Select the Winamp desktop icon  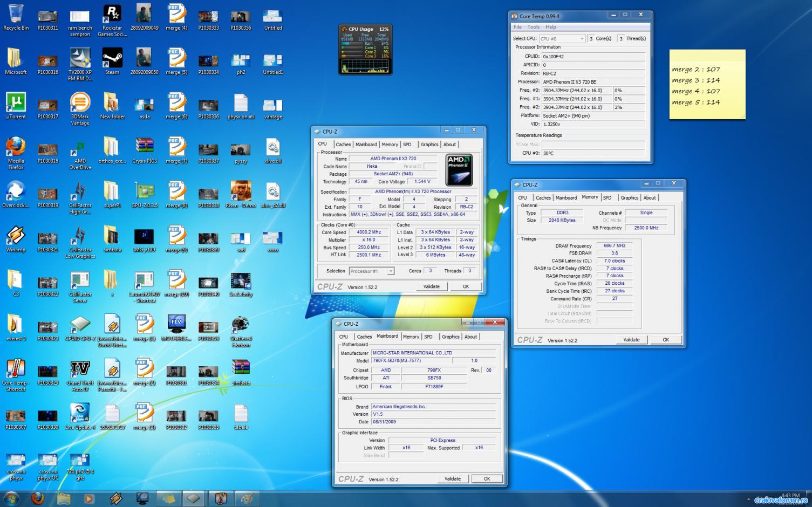(16, 239)
